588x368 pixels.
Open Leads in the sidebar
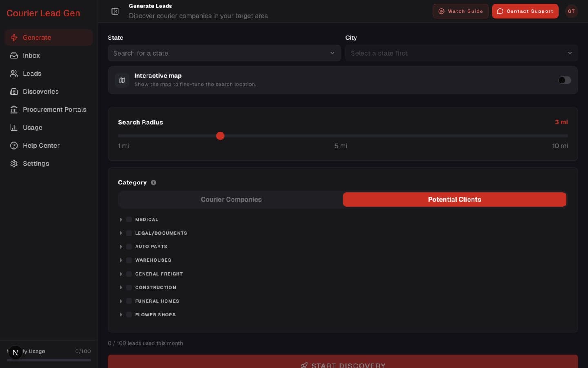[x=49, y=74]
